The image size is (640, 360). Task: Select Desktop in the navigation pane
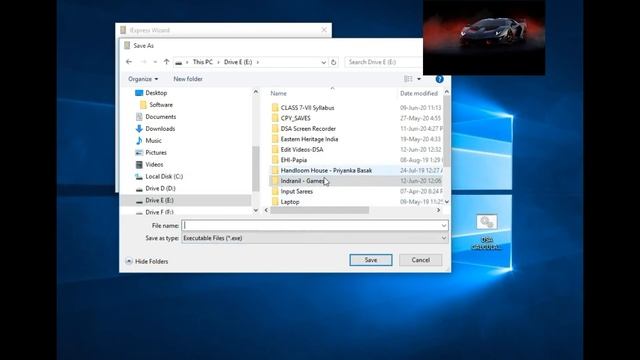pos(156,93)
